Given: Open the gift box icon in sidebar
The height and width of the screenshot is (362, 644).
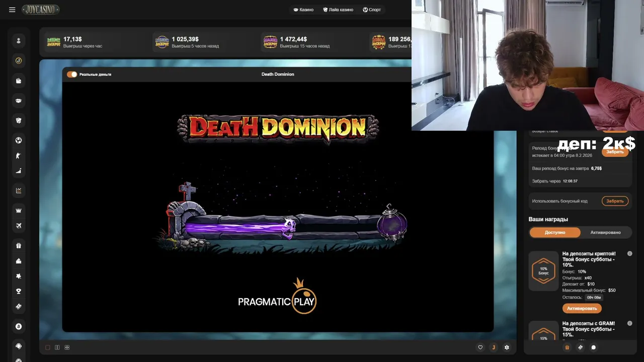Looking at the screenshot, I should (19, 246).
